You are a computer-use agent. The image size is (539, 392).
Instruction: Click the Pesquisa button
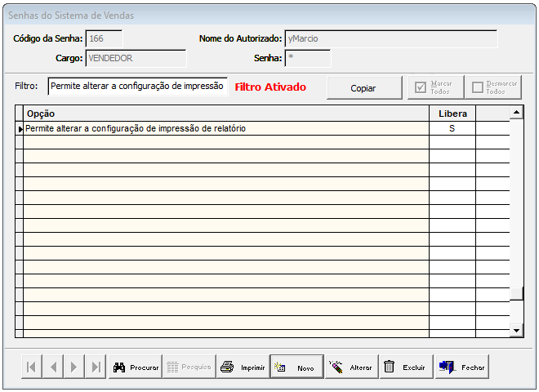click(x=189, y=367)
